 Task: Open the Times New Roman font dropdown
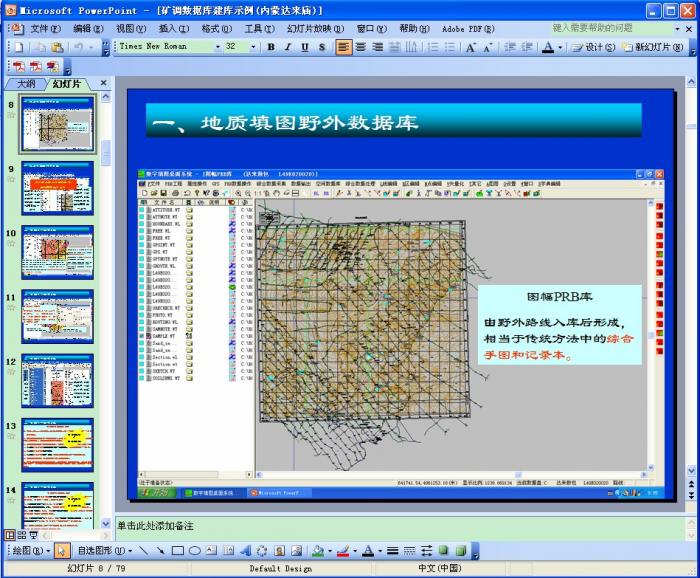(x=210, y=47)
